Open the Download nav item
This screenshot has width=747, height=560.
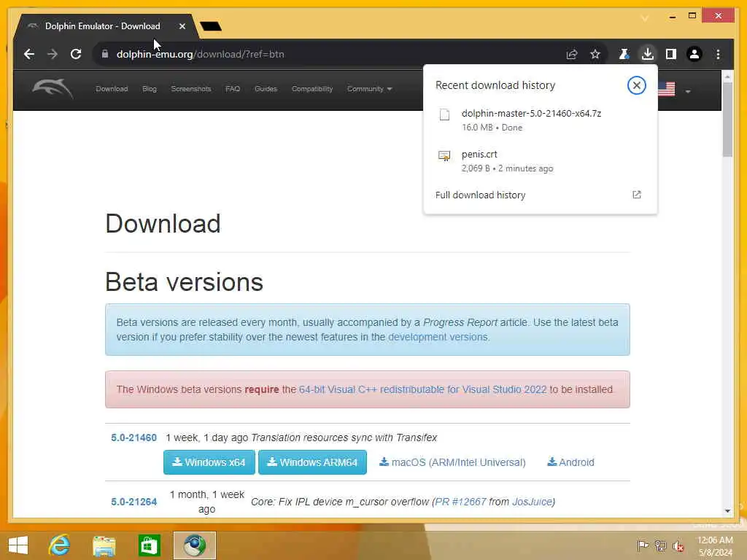[x=112, y=89]
